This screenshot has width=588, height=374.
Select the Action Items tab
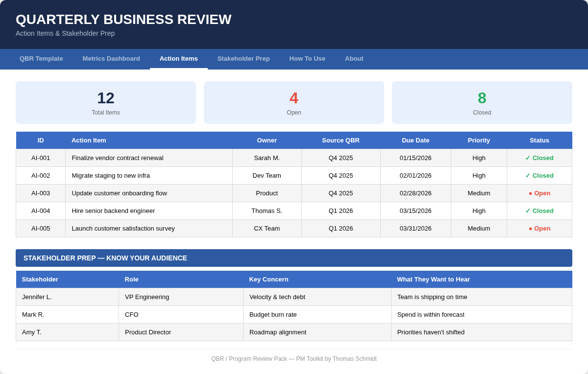tap(178, 59)
